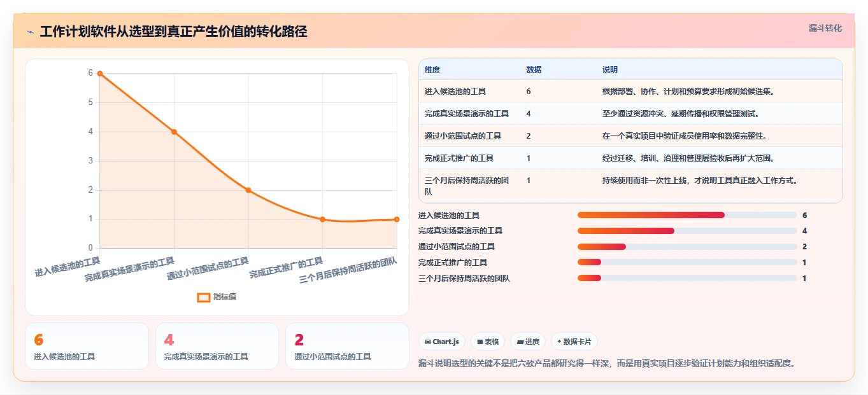Viewport: 868px width, 395px height.
Task: Click the y-axis tick label 6
Action: (90, 73)
